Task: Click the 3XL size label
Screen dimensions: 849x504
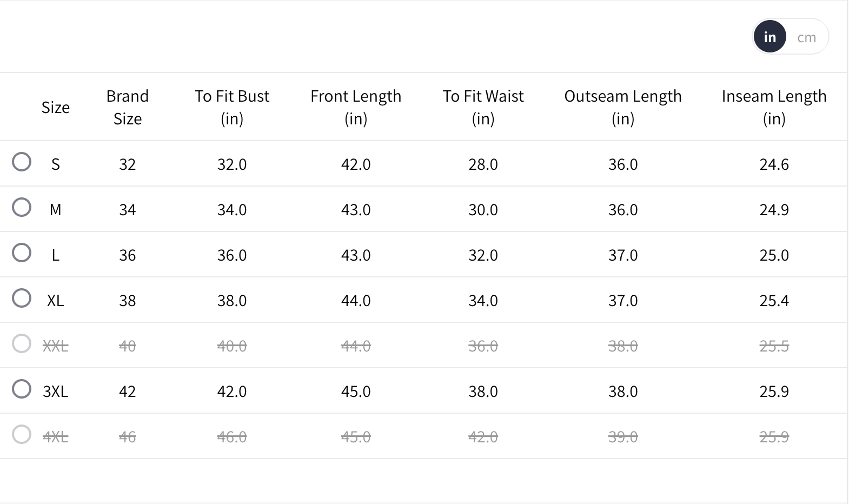Action: [x=56, y=392]
